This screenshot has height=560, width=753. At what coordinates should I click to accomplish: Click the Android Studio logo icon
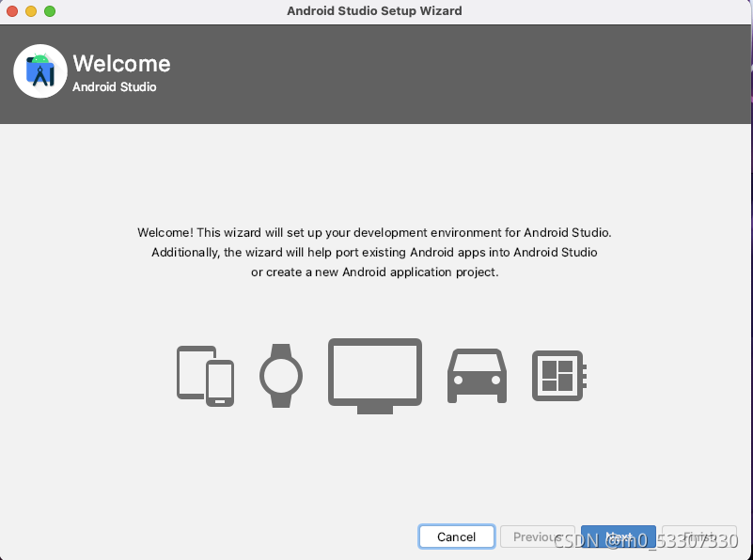(x=40, y=71)
